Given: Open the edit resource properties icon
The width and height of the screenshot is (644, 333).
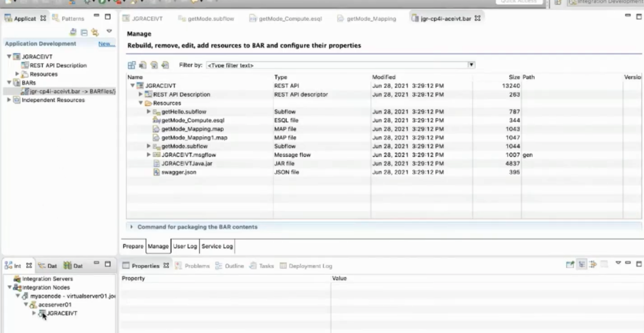Looking at the screenshot, I should [x=154, y=65].
